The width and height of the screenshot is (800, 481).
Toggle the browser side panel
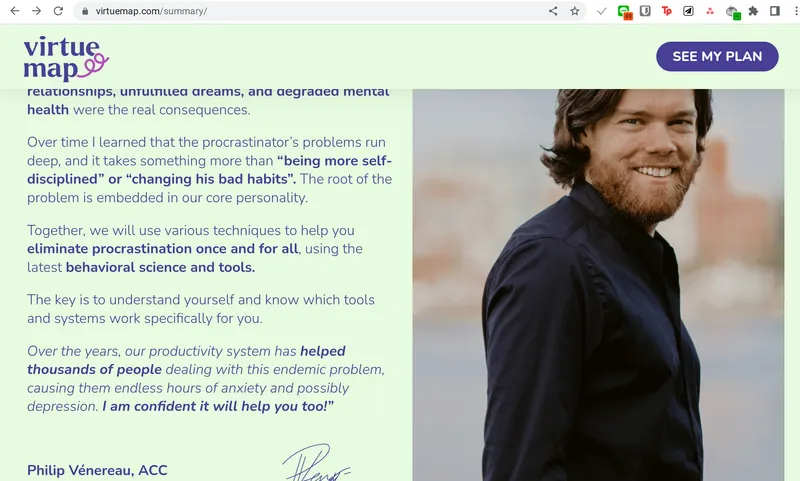774,11
